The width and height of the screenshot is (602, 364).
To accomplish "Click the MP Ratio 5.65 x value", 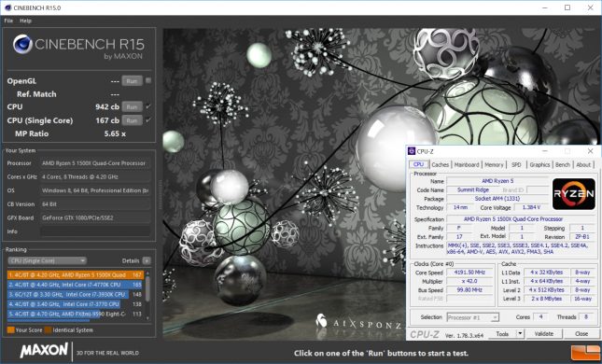I will pyautogui.click(x=115, y=133).
